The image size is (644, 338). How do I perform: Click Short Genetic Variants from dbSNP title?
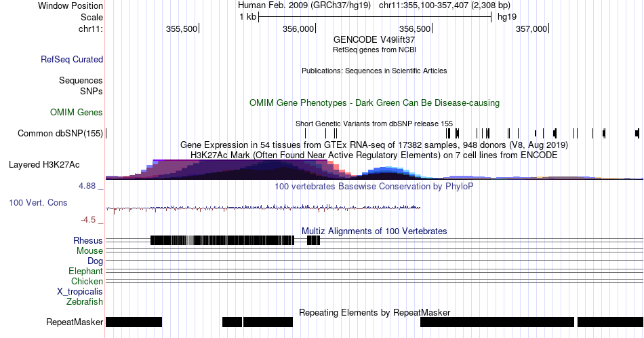[x=374, y=124]
